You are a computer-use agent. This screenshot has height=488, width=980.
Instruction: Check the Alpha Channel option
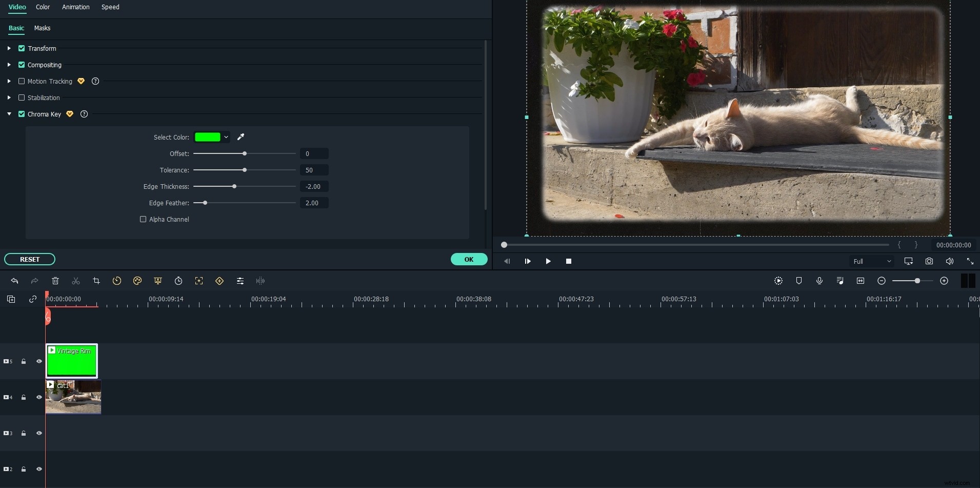pyautogui.click(x=143, y=219)
